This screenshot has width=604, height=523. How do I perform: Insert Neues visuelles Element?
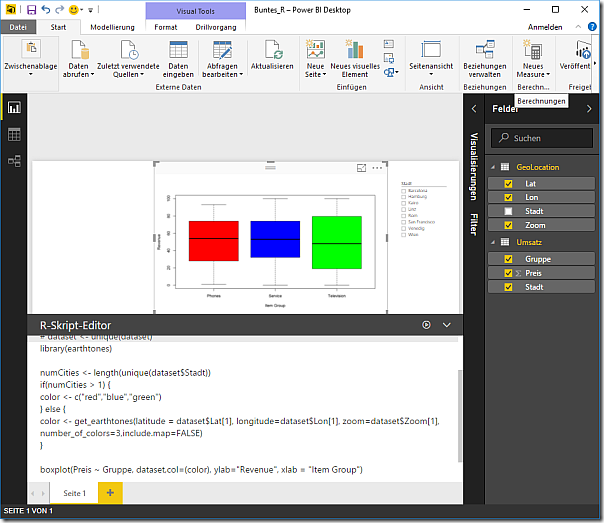[355, 59]
